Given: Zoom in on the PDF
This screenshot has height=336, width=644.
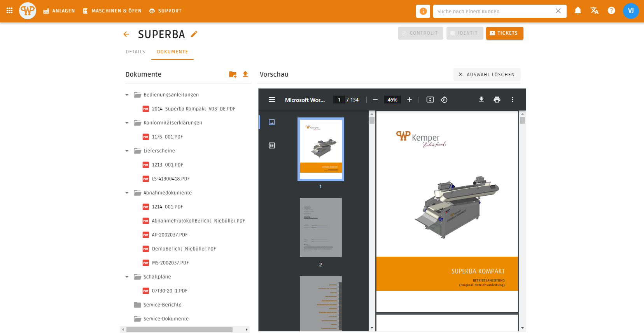Looking at the screenshot, I should [x=409, y=100].
